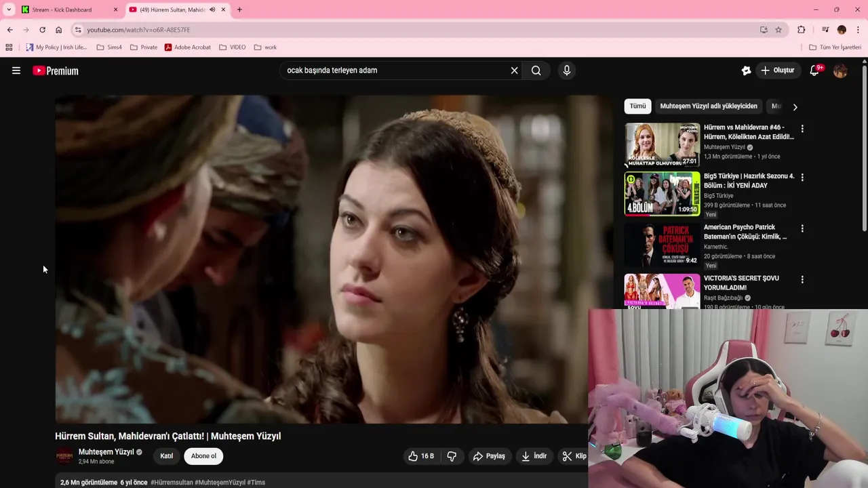
Task: Select the Tümü filter chip
Action: click(x=637, y=106)
